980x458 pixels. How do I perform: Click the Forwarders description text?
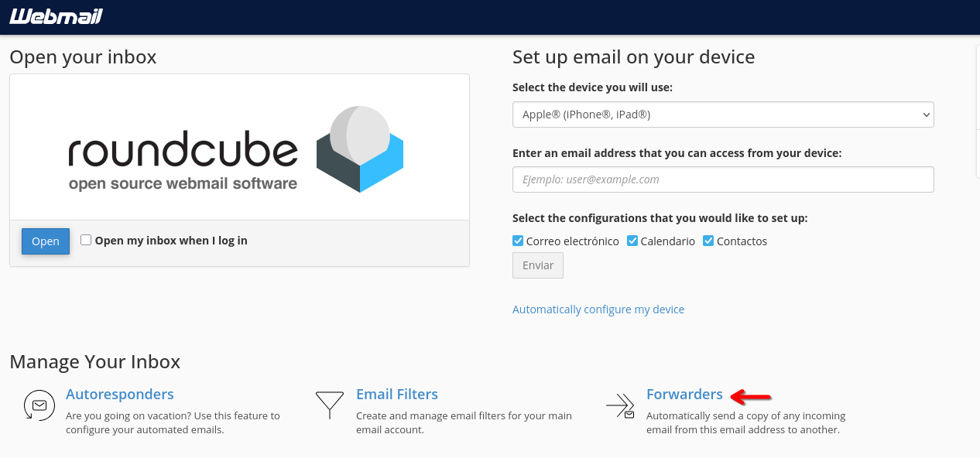746,422
